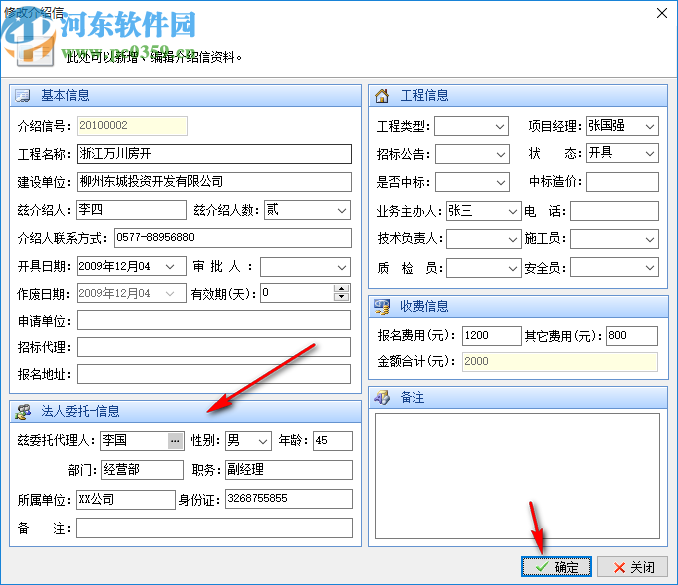Click the 所属单位 field with XX公司
Image resolution: width=678 pixels, height=585 pixels.
tap(126, 499)
